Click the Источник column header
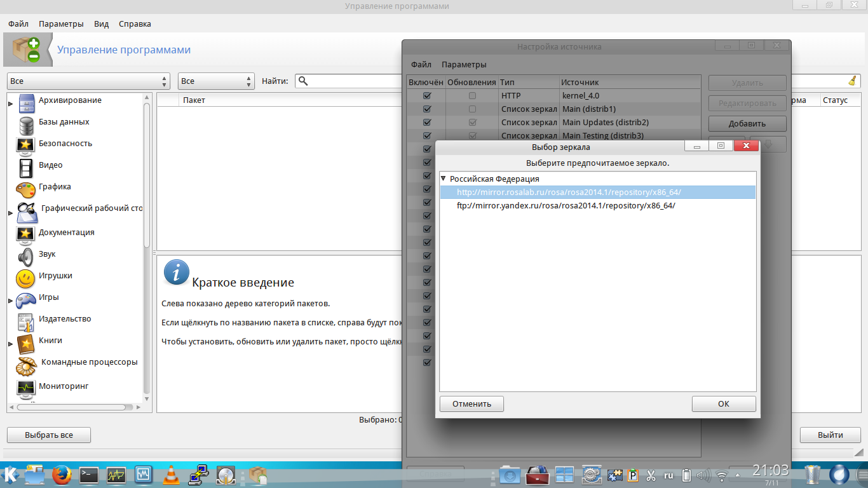The image size is (868, 488). click(x=580, y=83)
